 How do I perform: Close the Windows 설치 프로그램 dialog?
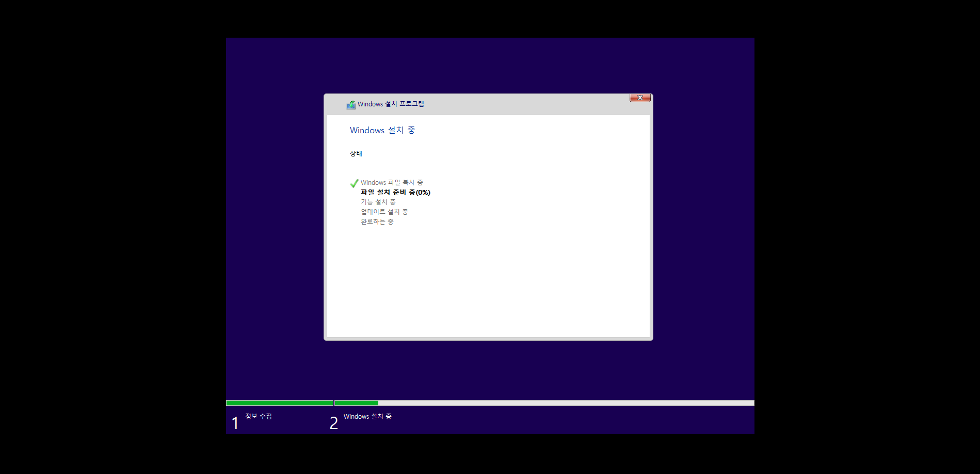640,98
